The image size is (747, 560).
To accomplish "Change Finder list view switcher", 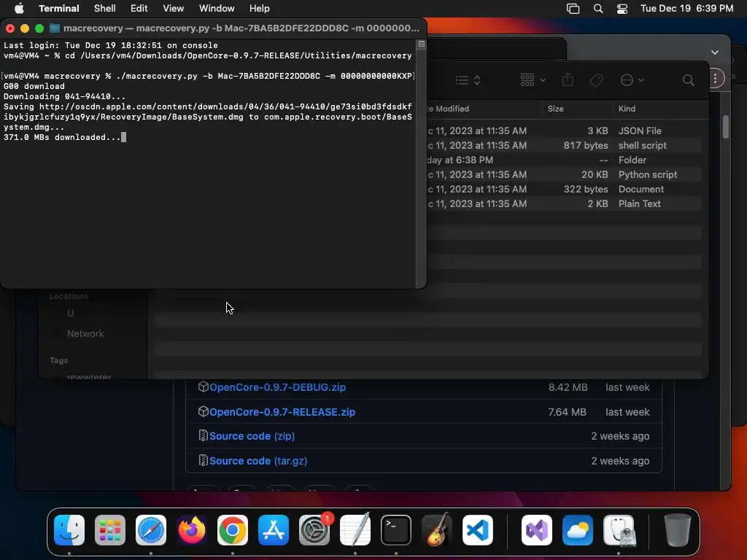I will 468,80.
